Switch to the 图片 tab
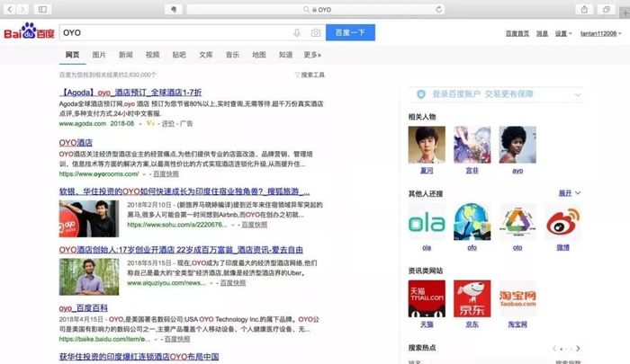The width and height of the screenshot is (630, 364). [x=99, y=55]
